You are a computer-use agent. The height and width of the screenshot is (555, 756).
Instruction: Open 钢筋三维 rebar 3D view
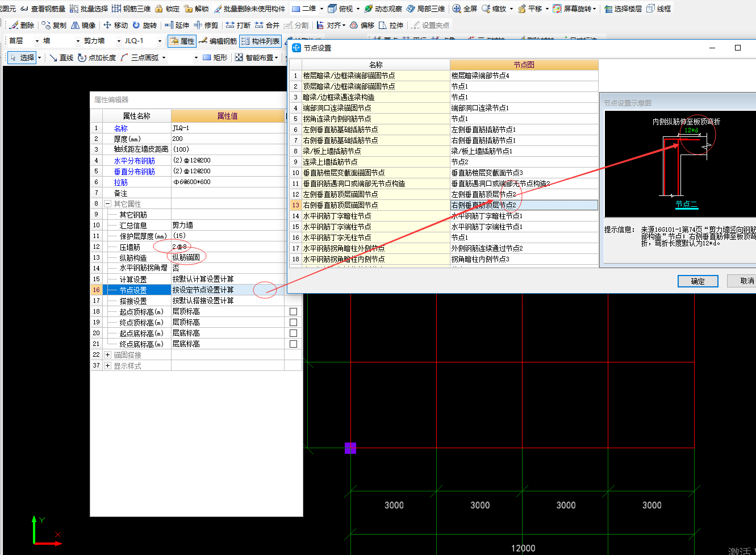(131, 9)
